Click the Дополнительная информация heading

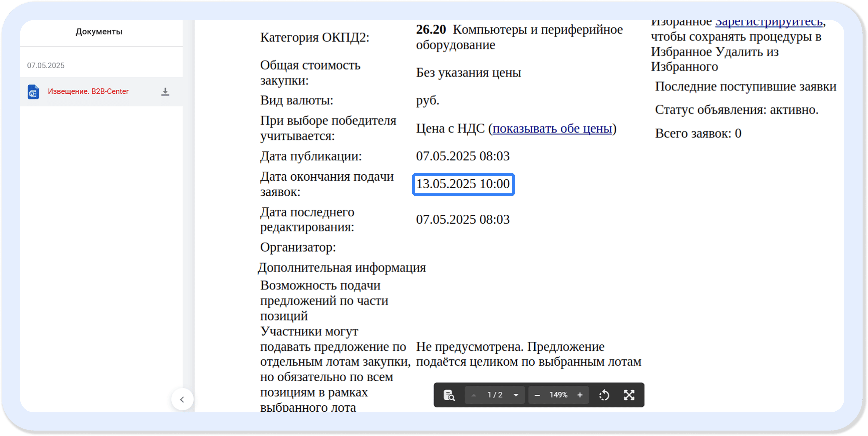(342, 268)
